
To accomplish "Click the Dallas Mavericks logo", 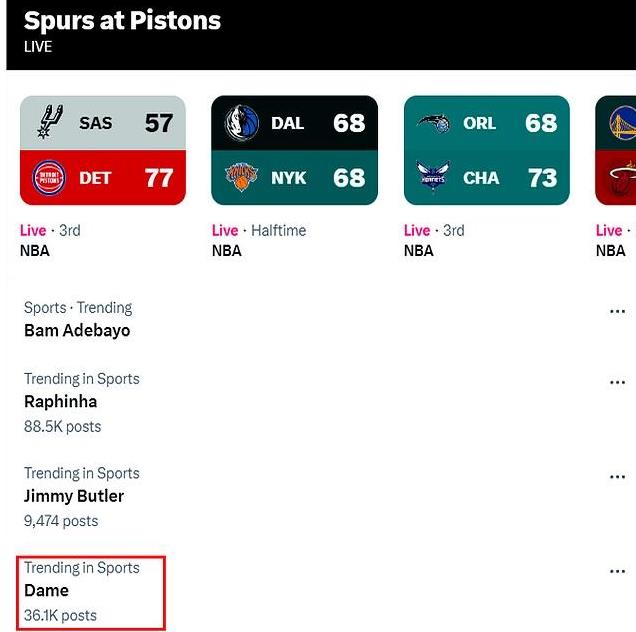I will (241, 123).
